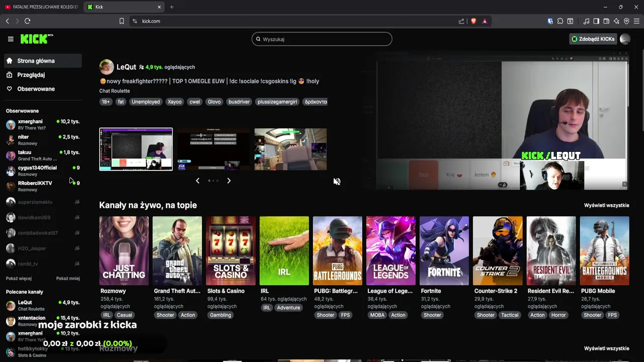Open the Bitwarden shield extension icon
Screen dimensions: 644x362
click(x=550, y=21)
